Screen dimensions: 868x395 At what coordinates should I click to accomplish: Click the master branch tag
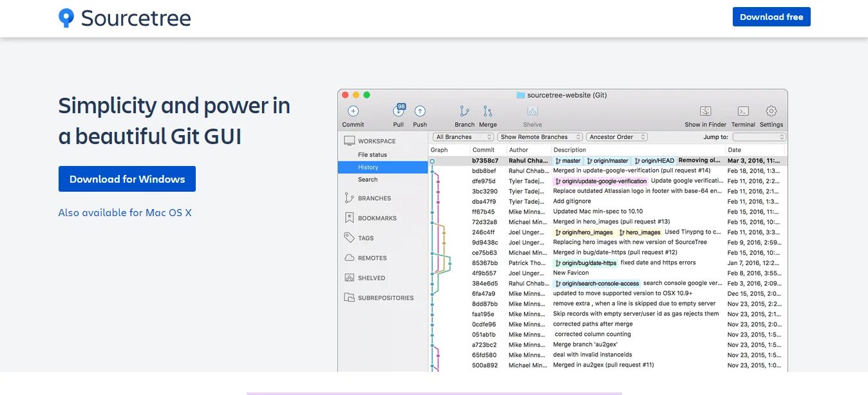pyautogui.click(x=567, y=161)
